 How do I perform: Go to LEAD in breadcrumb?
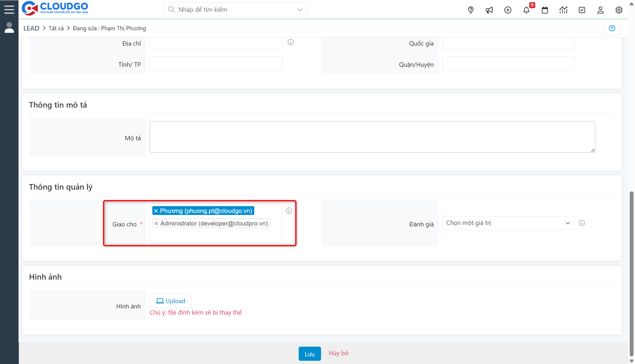[x=31, y=28]
